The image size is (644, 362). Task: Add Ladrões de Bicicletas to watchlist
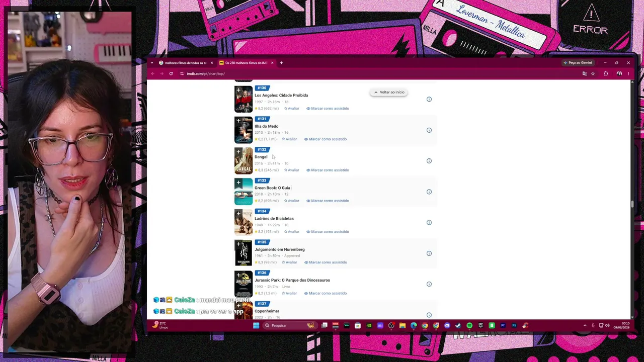(238, 214)
